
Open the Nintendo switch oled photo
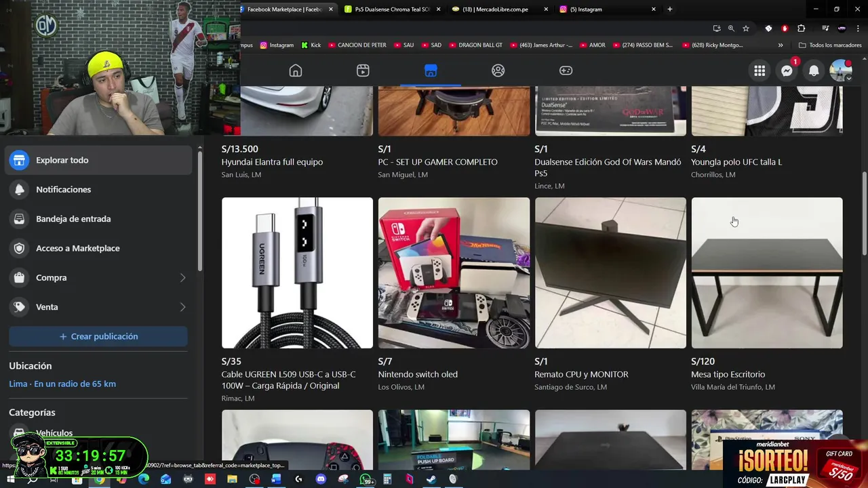click(454, 273)
